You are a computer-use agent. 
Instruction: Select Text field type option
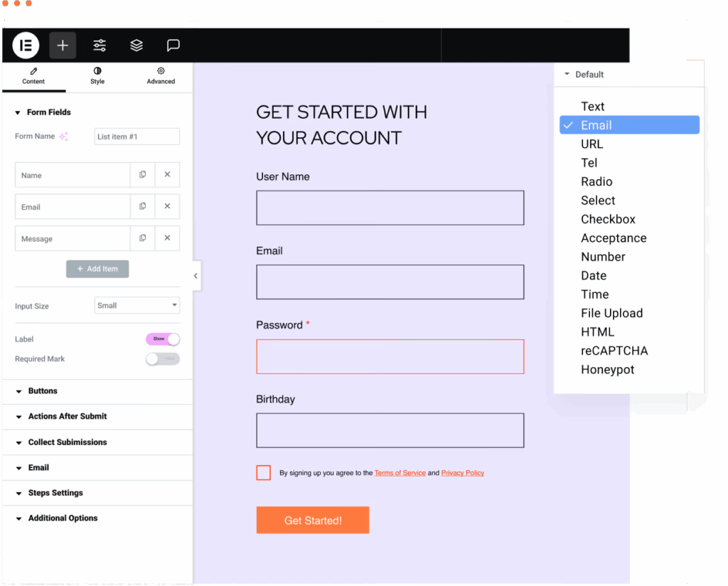click(x=630, y=107)
